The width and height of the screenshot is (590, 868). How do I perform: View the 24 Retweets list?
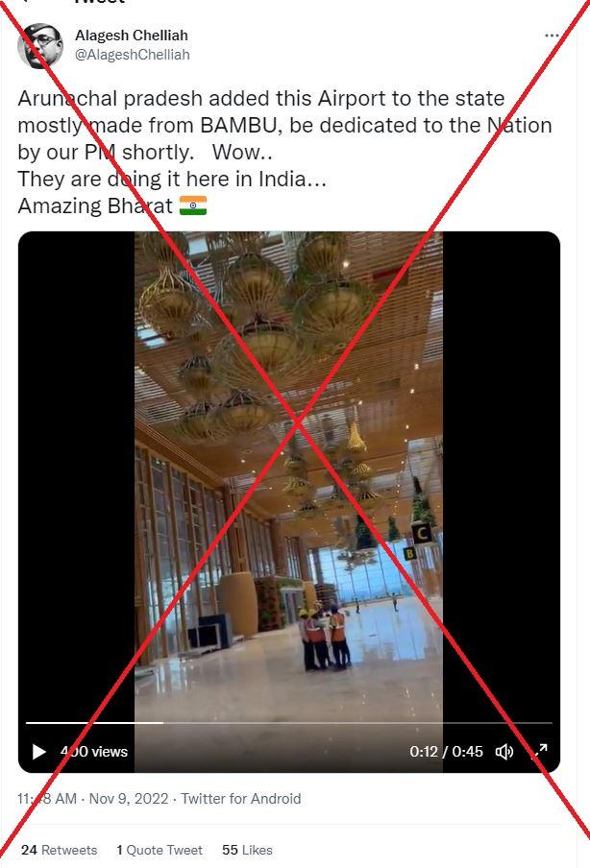tap(59, 850)
